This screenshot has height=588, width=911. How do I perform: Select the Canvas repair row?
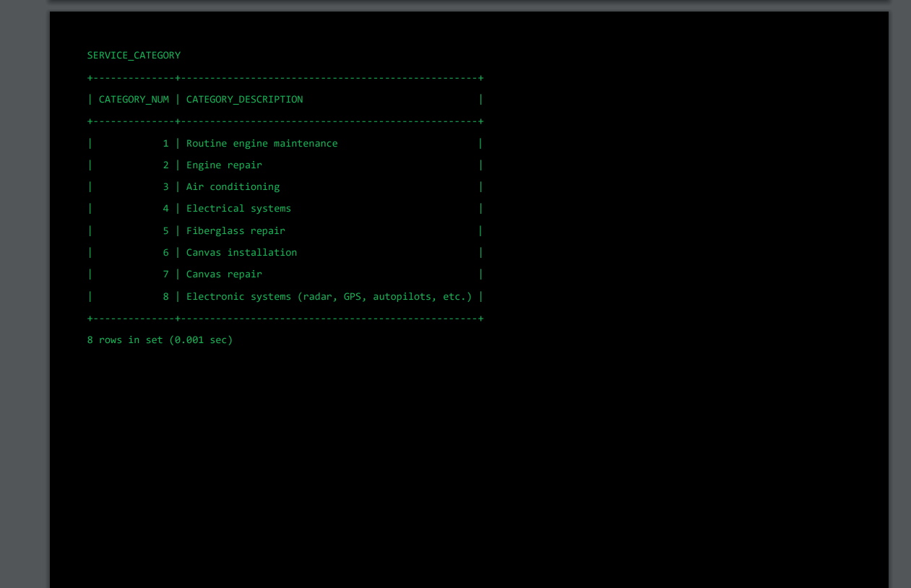224,274
